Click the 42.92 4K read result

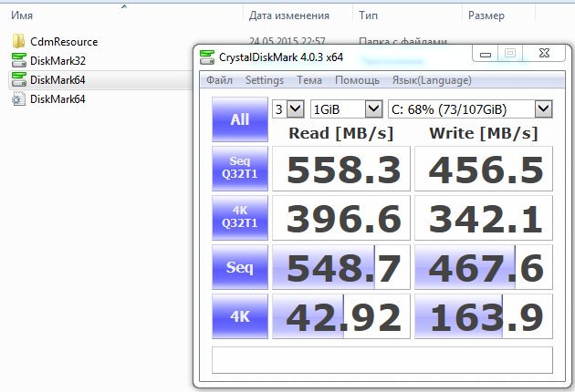click(341, 316)
